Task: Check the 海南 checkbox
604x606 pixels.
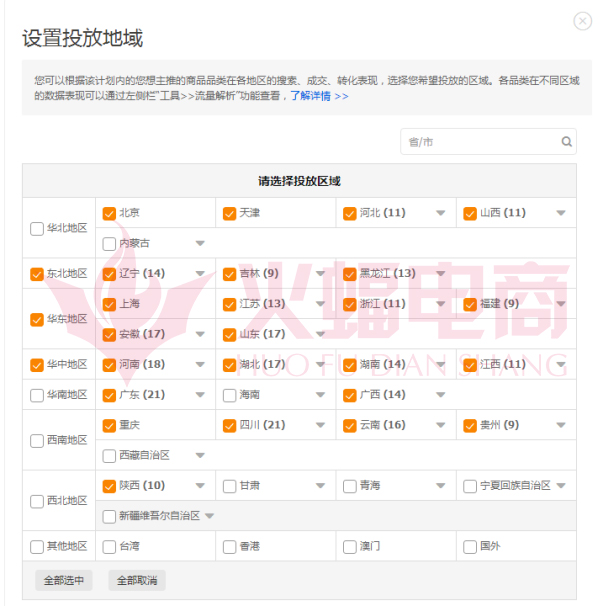Action: pos(230,395)
